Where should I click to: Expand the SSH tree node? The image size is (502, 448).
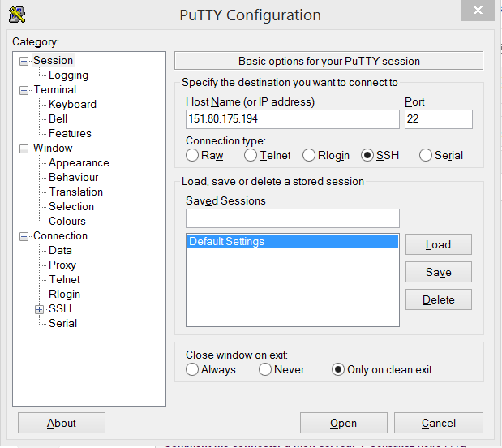39,309
